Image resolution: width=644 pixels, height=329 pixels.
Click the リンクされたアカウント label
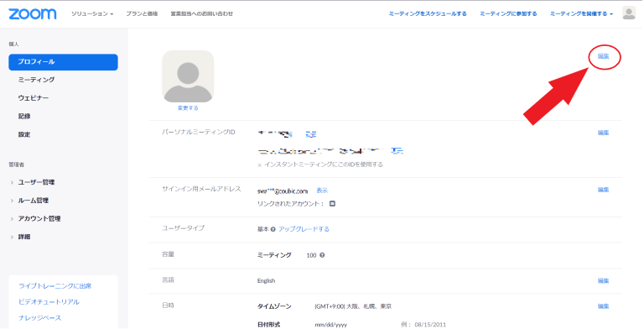coord(291,204)
